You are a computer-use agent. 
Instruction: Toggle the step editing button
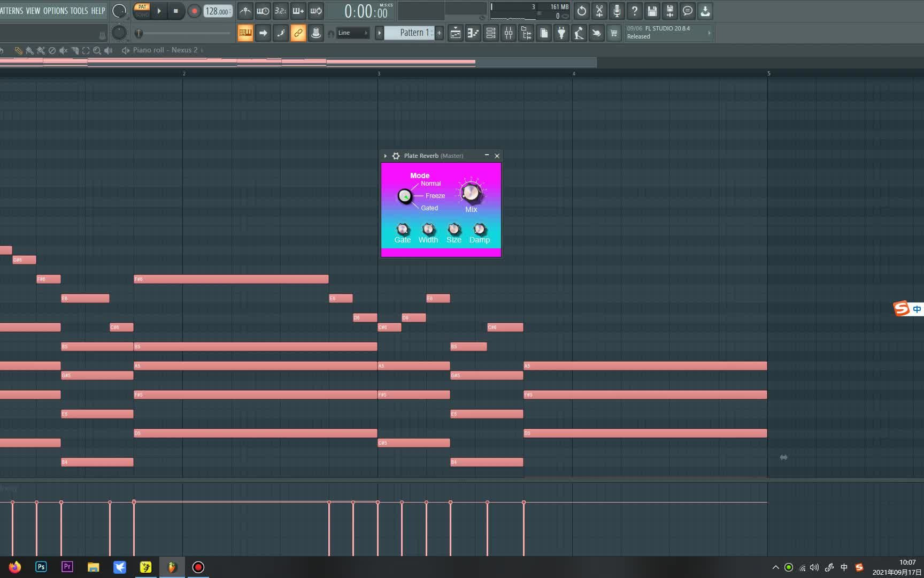pyautogui.click(x=281, y=33)
